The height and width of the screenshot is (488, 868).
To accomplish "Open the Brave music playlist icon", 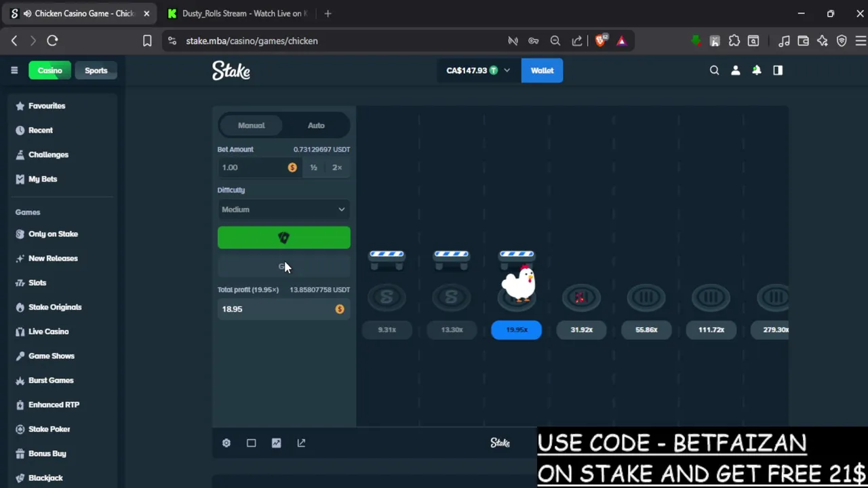I will click(x=784, y=41).
